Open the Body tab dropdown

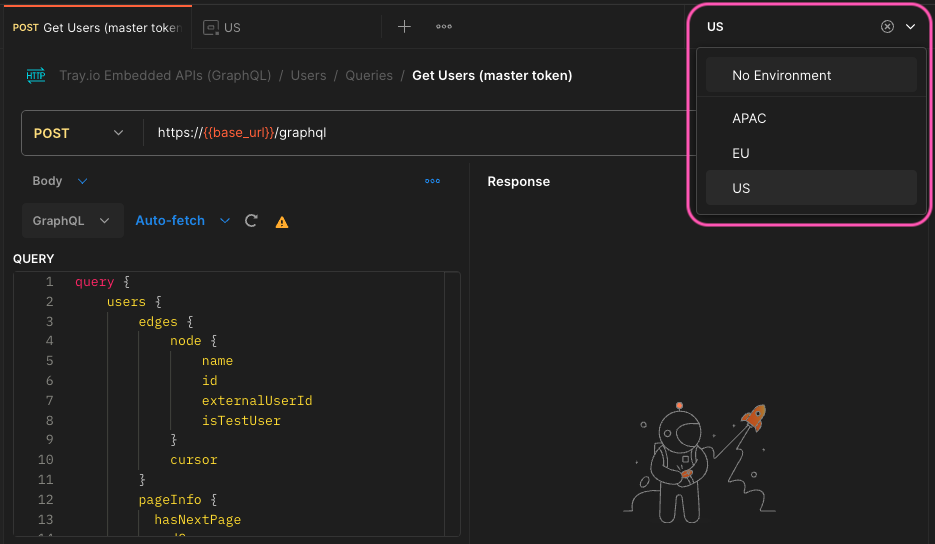pos(60,181)
